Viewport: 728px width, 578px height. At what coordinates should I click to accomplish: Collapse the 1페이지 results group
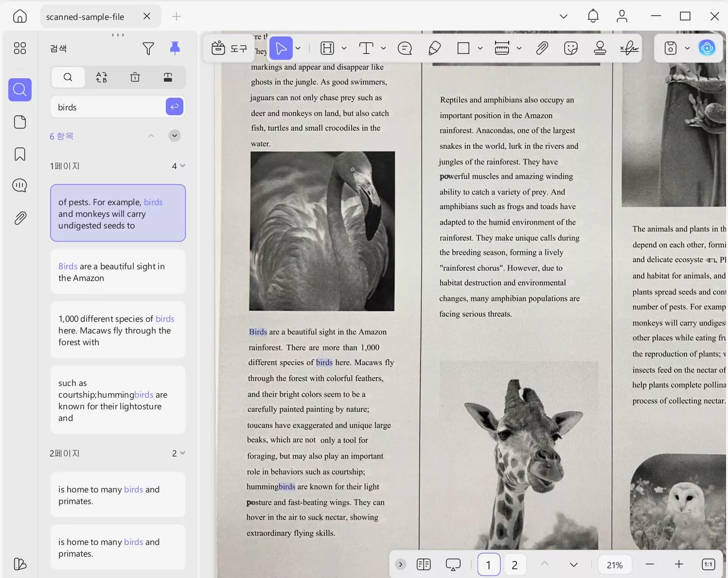click(182, 166)
